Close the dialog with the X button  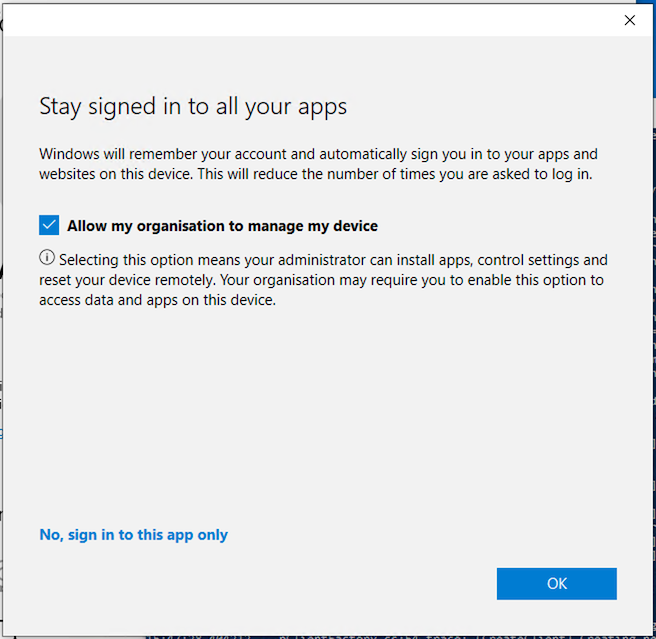click(x=629, y=20)
